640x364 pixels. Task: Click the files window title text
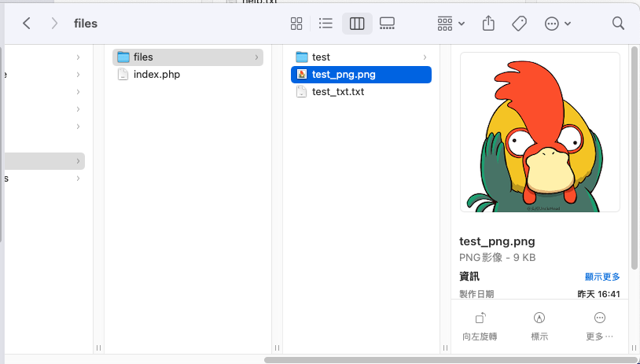tap(86, 24)
